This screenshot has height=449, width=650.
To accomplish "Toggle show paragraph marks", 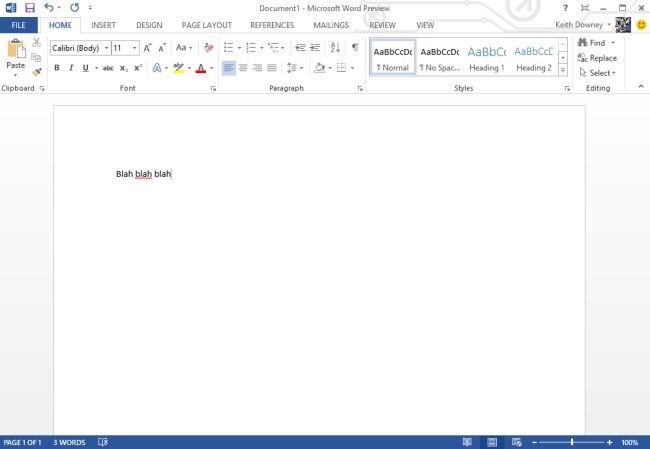I will pyautogui.click(x=355, y=47).
